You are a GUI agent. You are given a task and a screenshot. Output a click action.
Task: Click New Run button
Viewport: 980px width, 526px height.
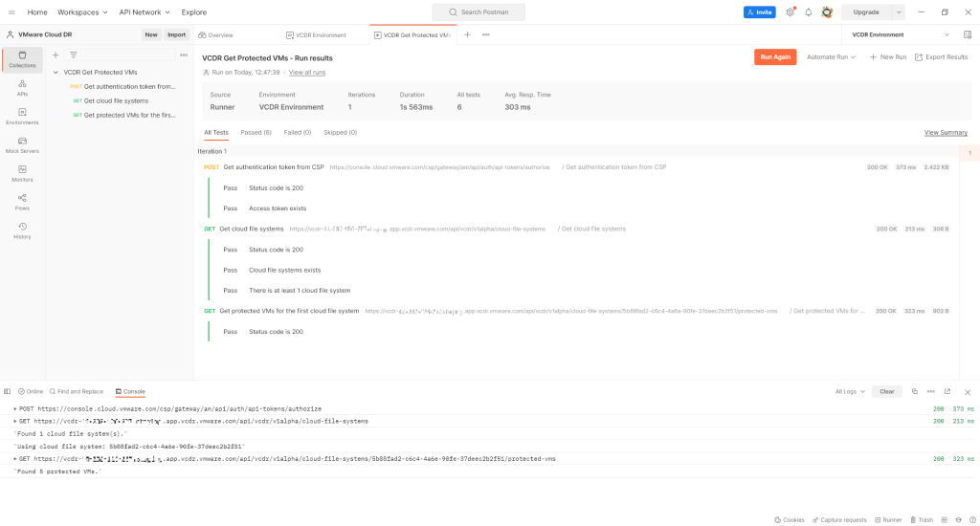tap(888, 56)
